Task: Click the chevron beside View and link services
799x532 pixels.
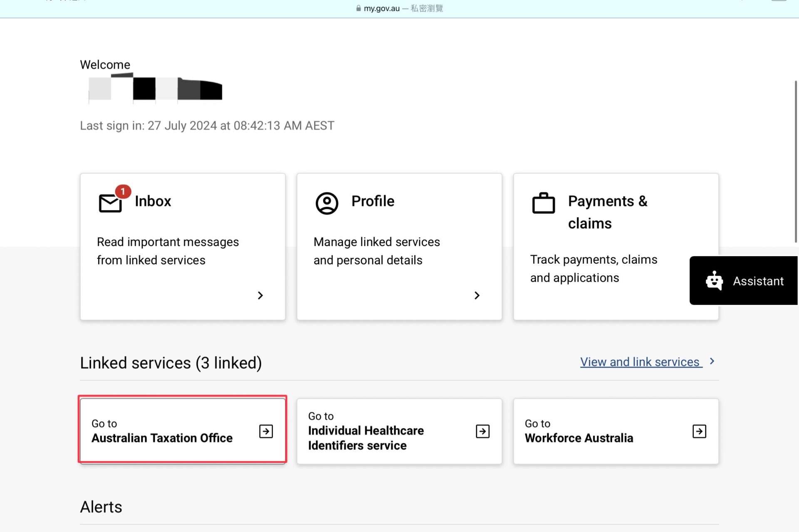Action: (x=712, y=361)
